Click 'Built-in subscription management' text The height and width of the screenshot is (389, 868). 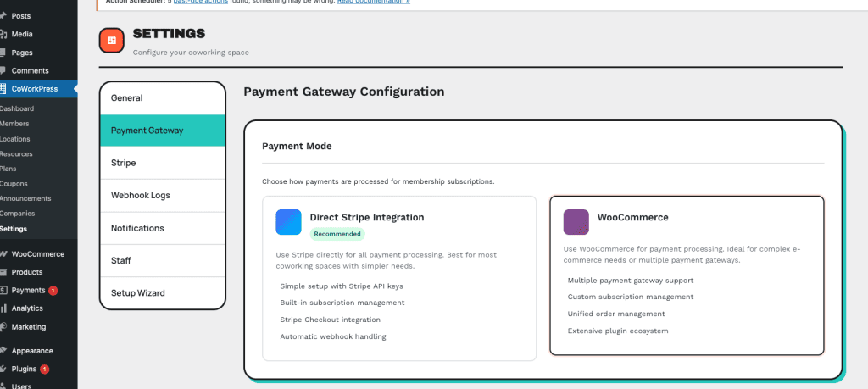(x=342, y=303)
